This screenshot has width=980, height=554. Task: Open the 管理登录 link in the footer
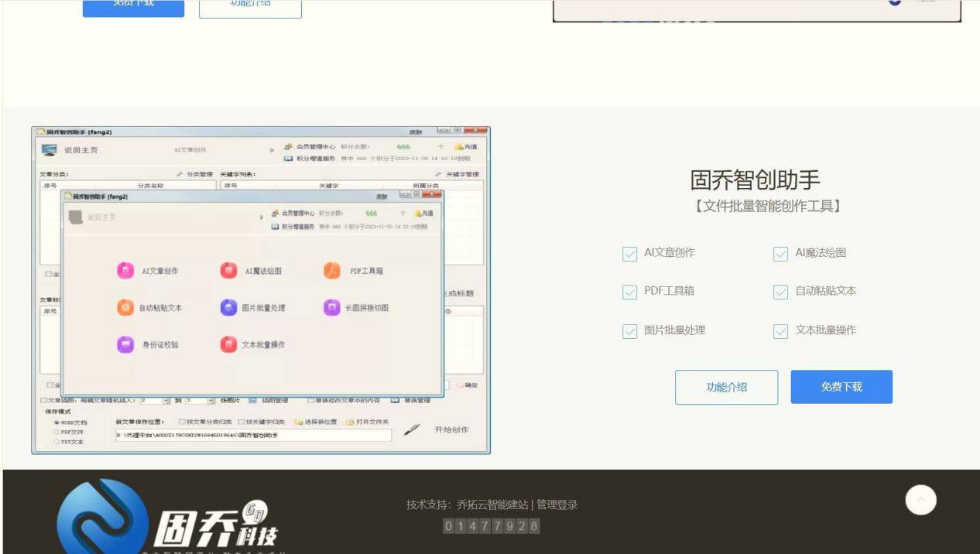[557, 504]
